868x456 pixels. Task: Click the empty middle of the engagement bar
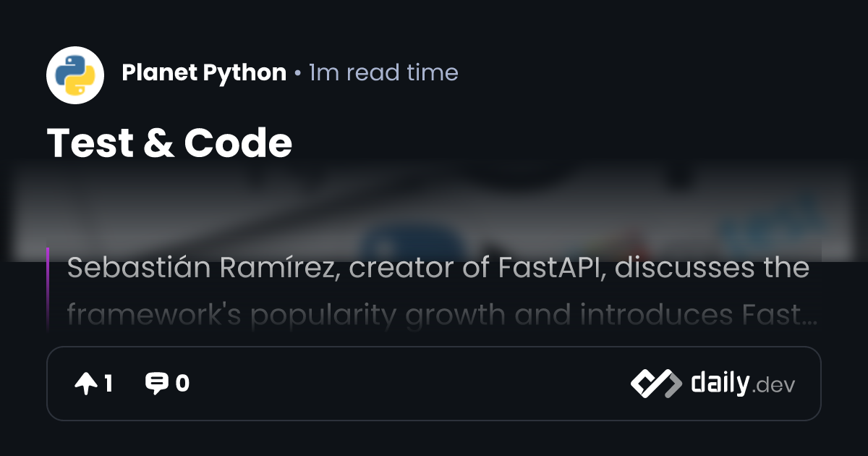coord(405,384)
